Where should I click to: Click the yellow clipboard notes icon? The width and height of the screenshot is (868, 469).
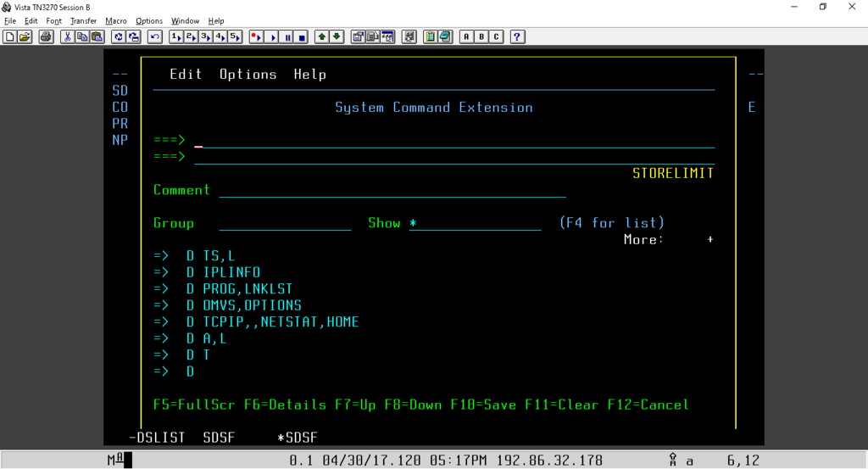(x=430, y=37)
